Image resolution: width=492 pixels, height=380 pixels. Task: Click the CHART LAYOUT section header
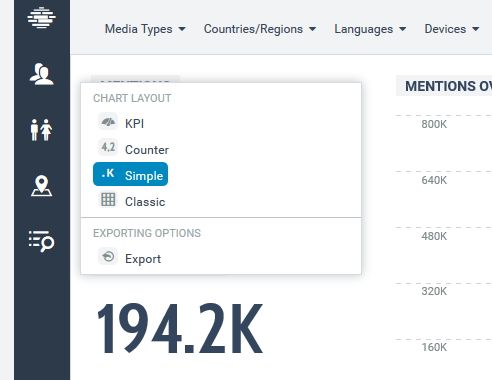132,98
